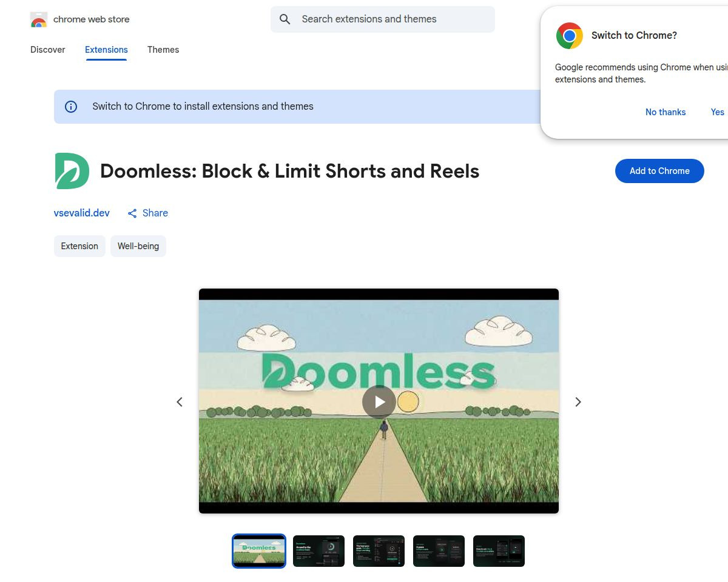The width and height of the screenshot is (728, 582).
Task: Open the Discover tab
Action: tap(48, 50)
